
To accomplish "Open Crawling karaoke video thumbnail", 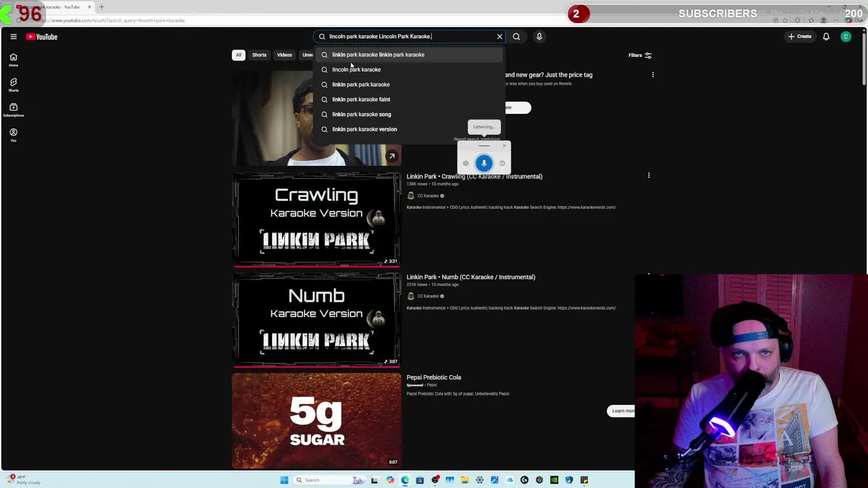I will (x=317, y=219).
